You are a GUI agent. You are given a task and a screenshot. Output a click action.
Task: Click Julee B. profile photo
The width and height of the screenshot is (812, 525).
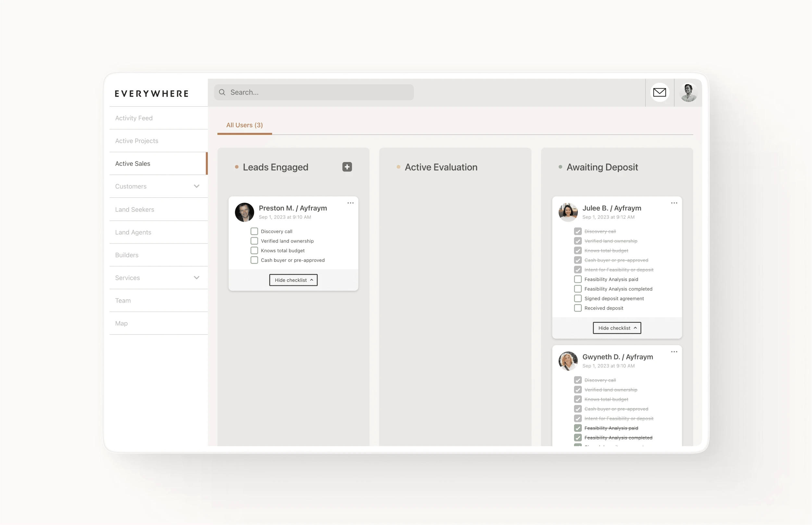[568, 212]
